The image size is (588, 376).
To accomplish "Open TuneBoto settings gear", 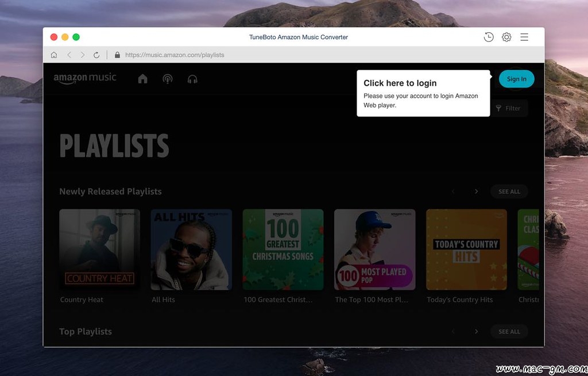I will pos(506,37).
